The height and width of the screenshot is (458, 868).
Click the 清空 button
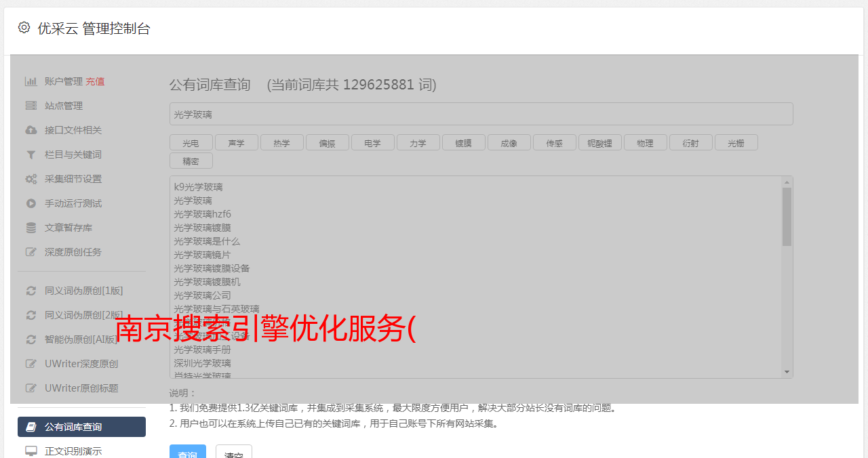click(x=234, y=453)
